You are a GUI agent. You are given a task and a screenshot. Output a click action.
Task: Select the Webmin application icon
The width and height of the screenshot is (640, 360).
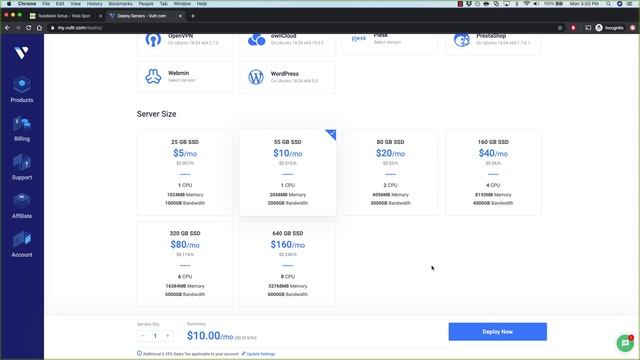click(x=153, y=77)
